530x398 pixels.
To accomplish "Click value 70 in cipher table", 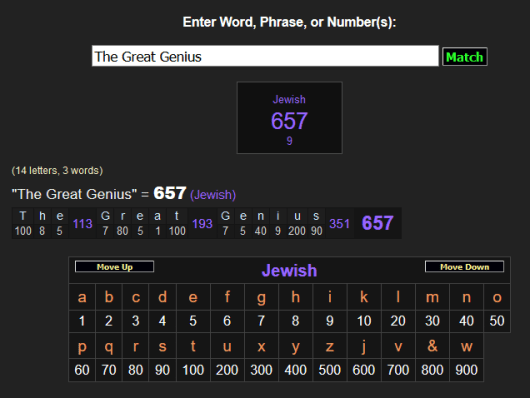I will 109,370.
